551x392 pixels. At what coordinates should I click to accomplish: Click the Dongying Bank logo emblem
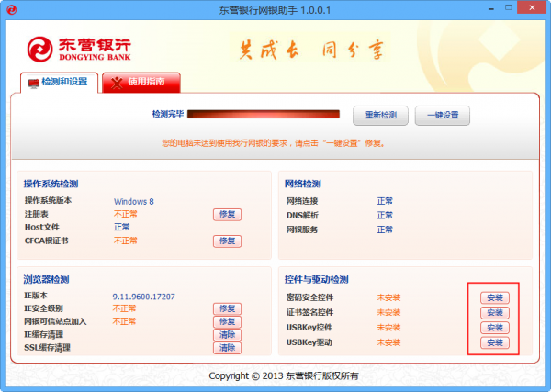40,50
